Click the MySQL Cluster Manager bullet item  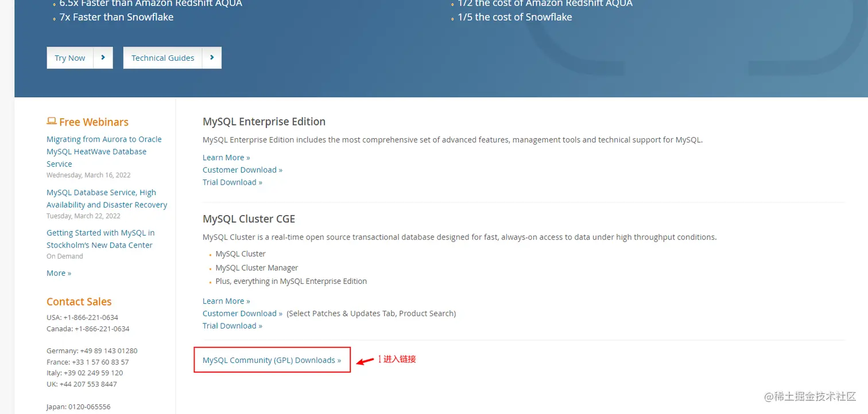(x=257, y=268)
